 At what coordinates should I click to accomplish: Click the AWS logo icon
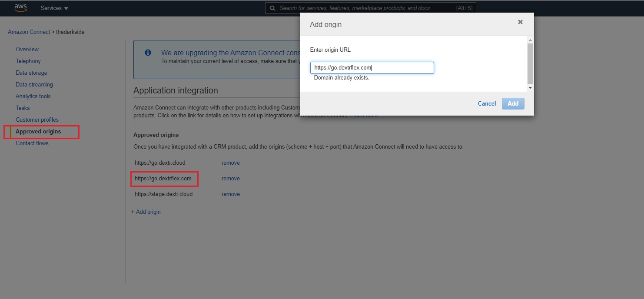(x=20, y=8)
